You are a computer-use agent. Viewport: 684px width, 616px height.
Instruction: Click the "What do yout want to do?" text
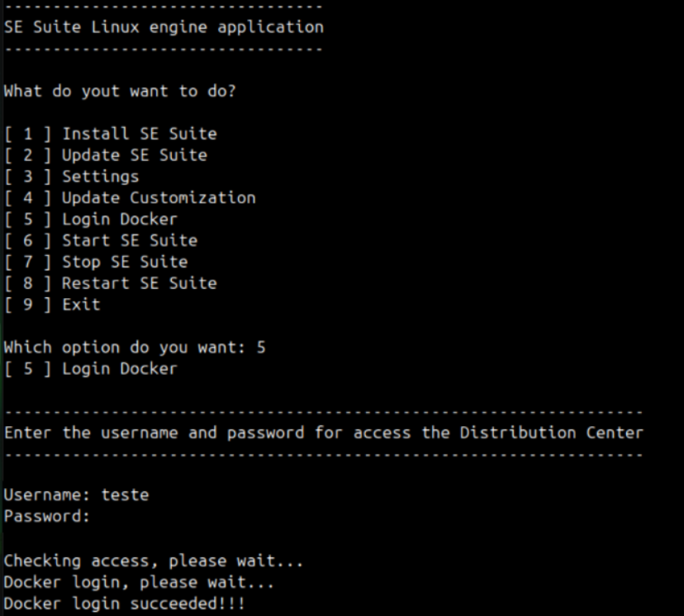[120, 91]
